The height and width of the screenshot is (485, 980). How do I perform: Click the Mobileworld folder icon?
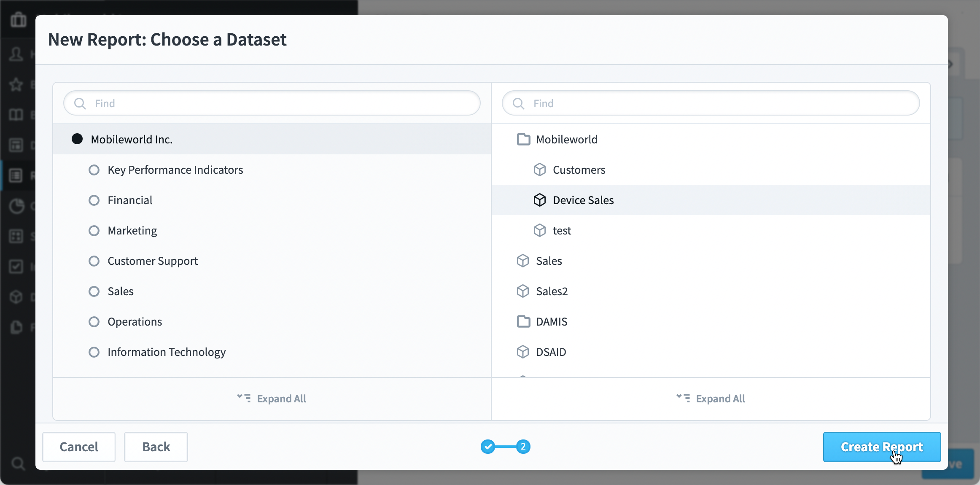point(523,139)
